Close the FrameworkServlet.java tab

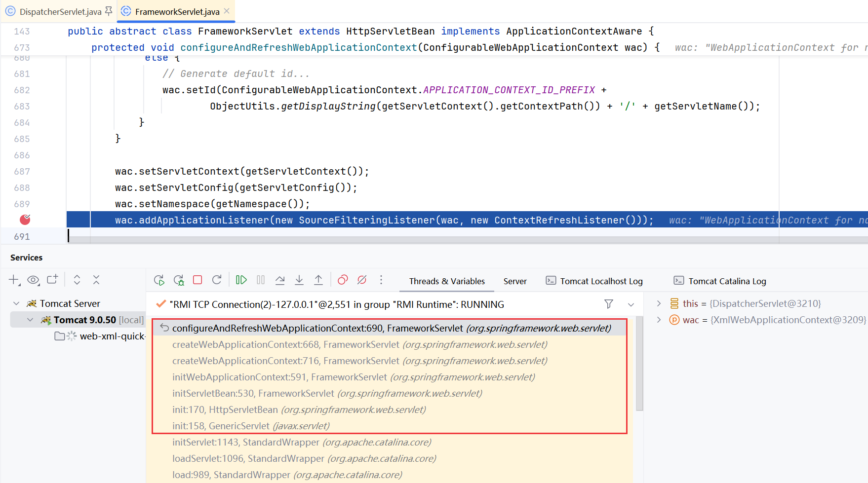227,11
